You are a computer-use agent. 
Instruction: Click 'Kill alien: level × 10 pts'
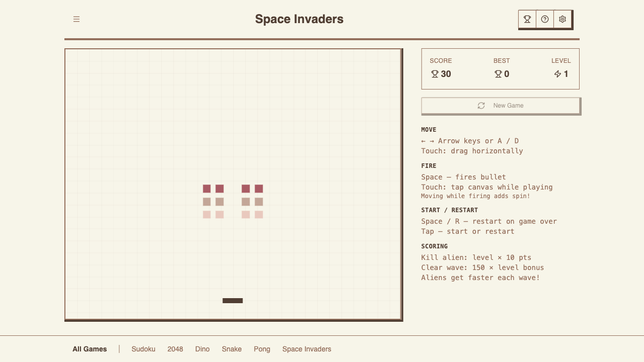[x=476, y=257]
